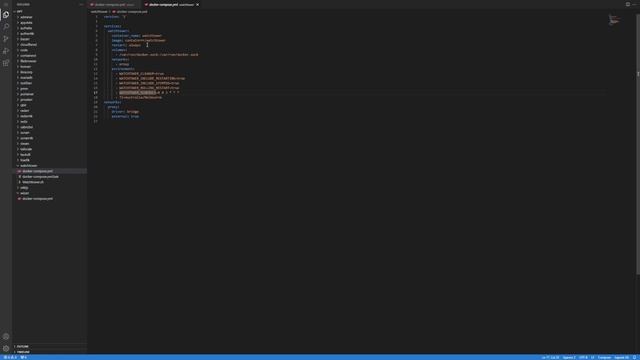Expand the tailscale folder
Viewport: 640px width, 360px height.
(x=26, y=149)
